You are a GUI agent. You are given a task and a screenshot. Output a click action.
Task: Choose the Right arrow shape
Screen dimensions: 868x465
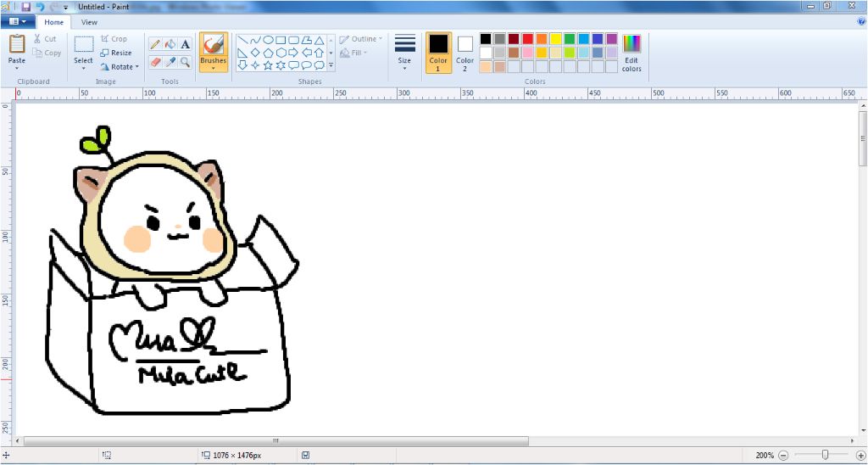[x=293, y=53]
